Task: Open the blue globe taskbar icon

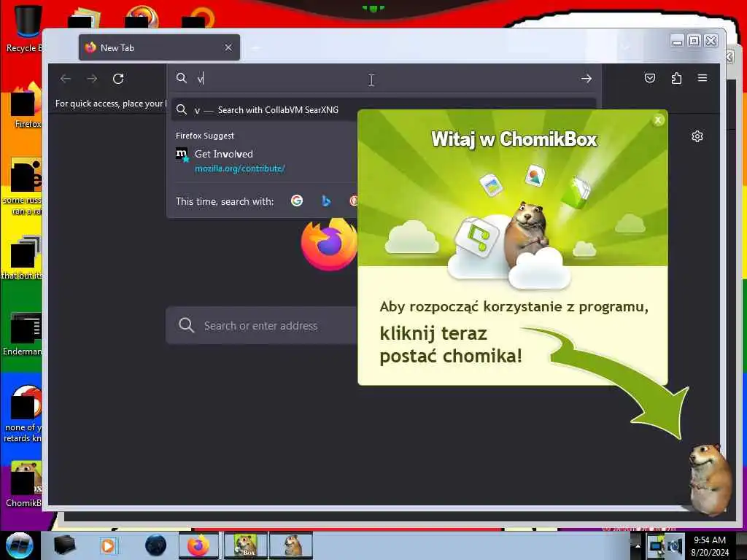Action: click(x=155, y=545)
